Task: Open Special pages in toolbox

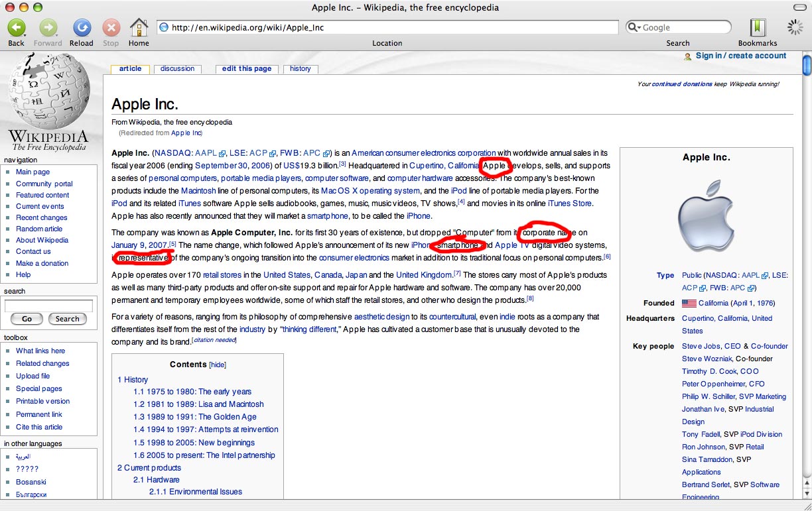Action: (x=39, y=388)
